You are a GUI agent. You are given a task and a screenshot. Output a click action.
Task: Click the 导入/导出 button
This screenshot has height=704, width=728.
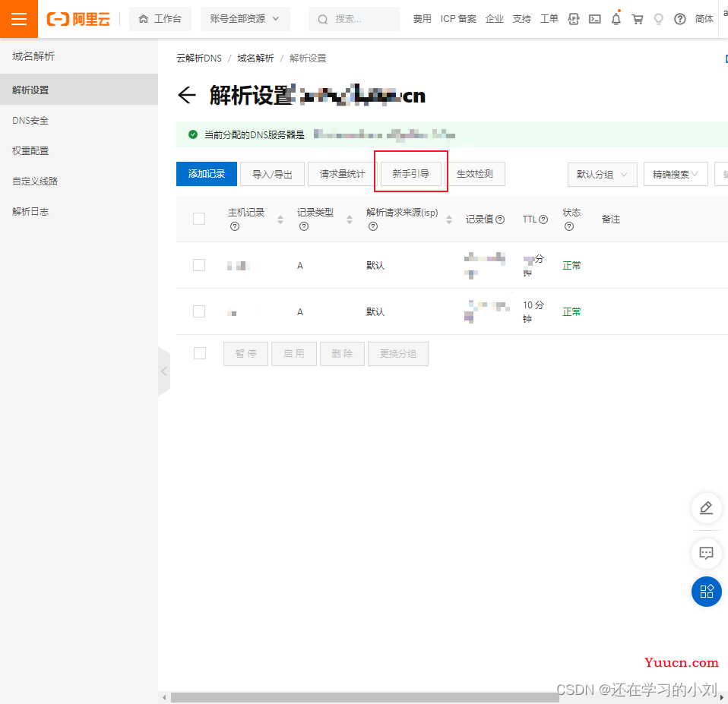point(272,174)
